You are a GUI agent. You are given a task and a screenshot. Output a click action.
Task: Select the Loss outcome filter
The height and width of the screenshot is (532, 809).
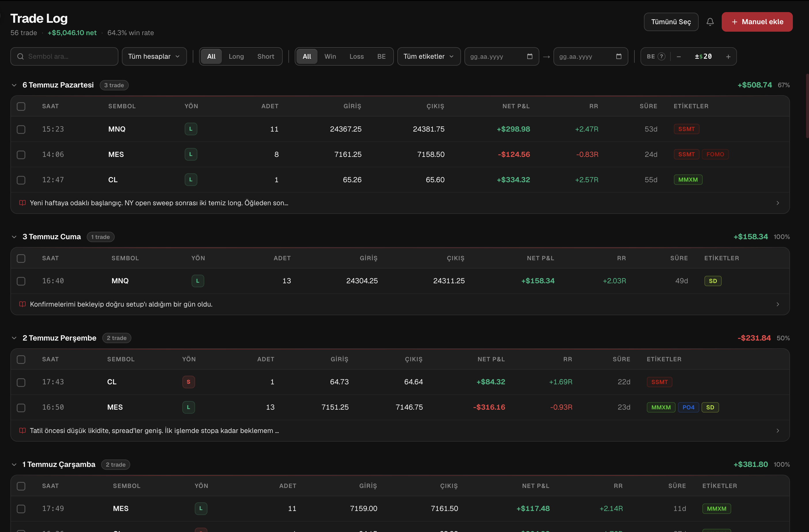pyautogui.click(x=357, y=56)
